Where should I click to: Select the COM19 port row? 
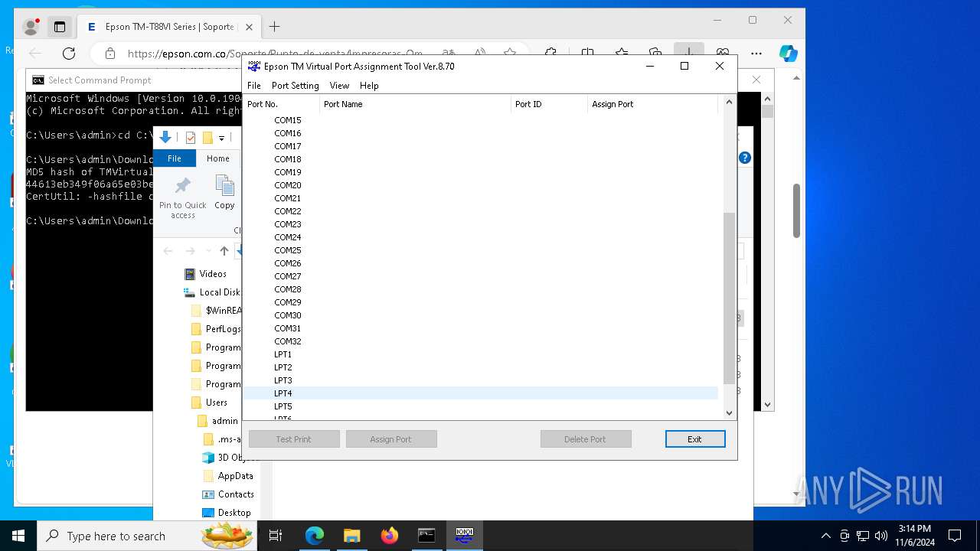[481, 172]
